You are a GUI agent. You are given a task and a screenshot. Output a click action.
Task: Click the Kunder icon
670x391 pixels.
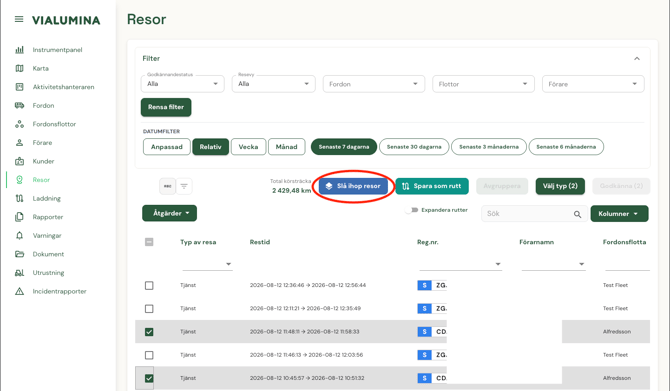tap(19, 161)
